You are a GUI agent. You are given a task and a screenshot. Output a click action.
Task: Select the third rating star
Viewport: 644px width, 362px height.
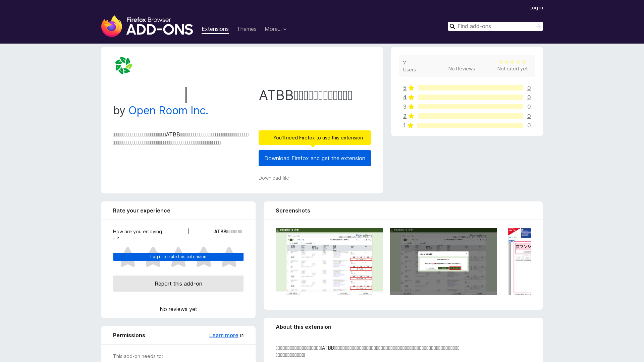click(x=178, y=257)
